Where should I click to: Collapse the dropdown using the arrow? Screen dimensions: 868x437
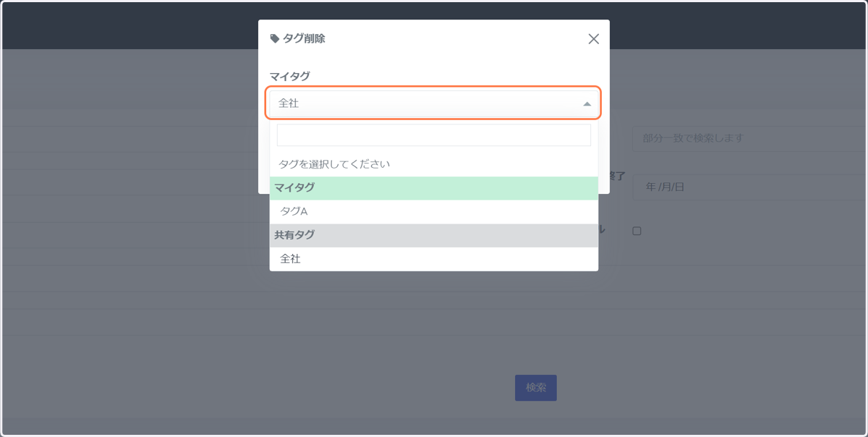pyautogui.click(x=587, y=104)
